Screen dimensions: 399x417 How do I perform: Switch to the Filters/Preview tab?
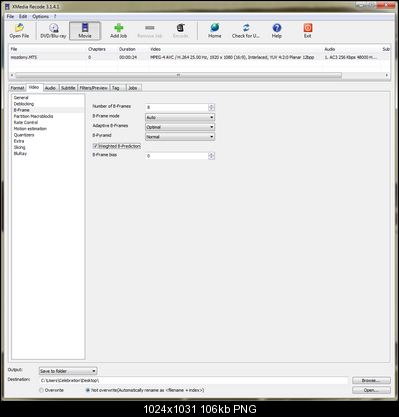tap(93, 88)
